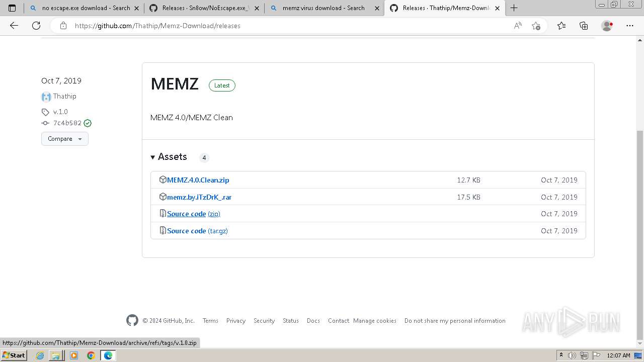This screenshot has width=644, height=362.
Task: Select Microsoft Edge taskbar button
Action: click(108, 355)
